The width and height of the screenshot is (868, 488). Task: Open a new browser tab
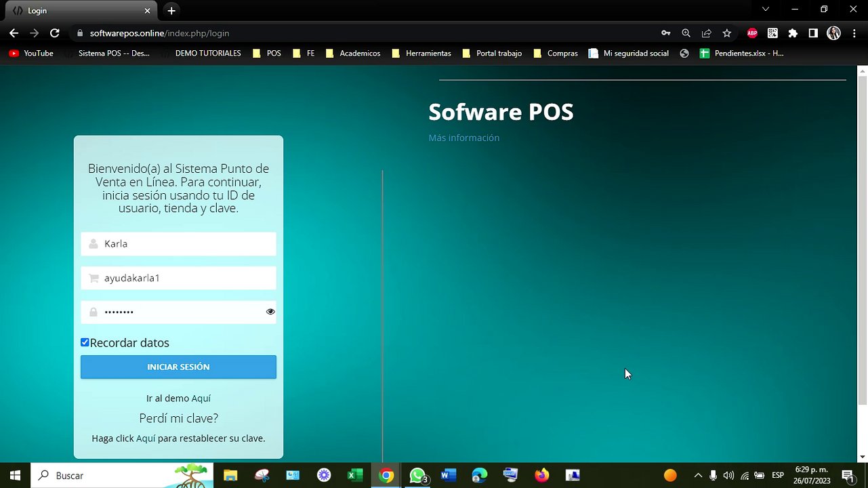[171, 11]
